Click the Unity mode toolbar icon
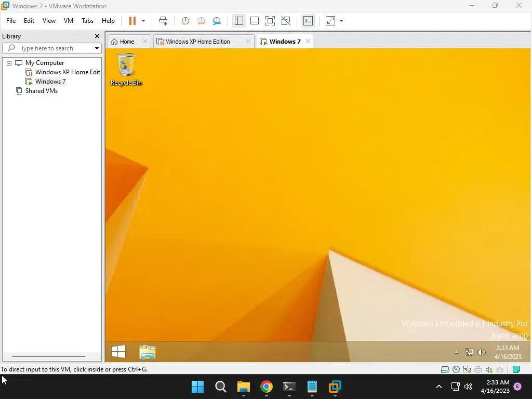The height and width of the screenshot is (399, 532). click(x=286, y=21)
